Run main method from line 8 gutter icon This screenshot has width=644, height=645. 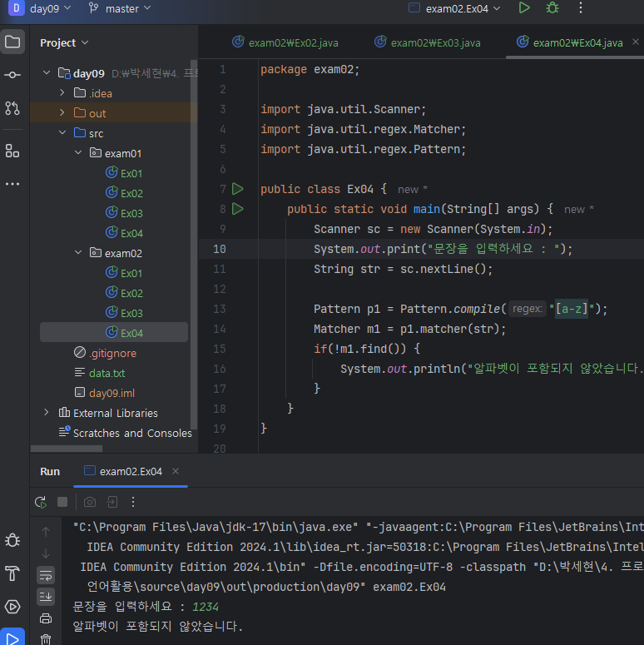pos(238,209)
